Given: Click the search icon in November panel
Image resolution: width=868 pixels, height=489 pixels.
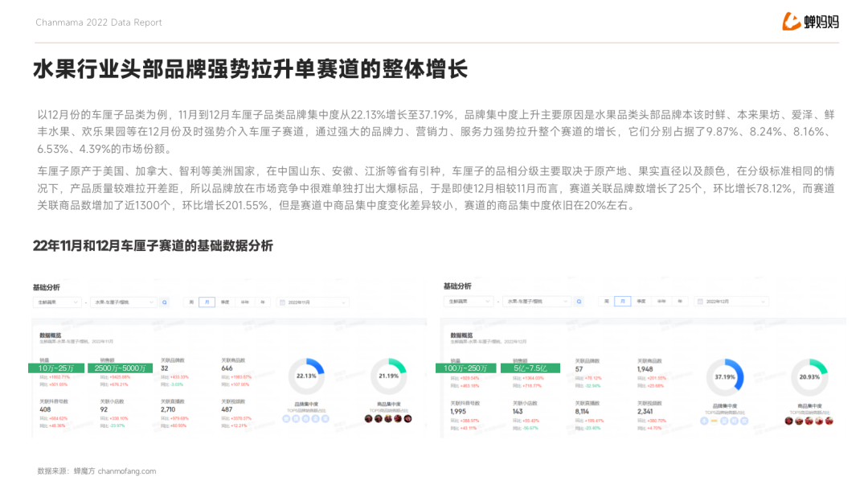Looking at the screenshot, I should pos(165,302).
